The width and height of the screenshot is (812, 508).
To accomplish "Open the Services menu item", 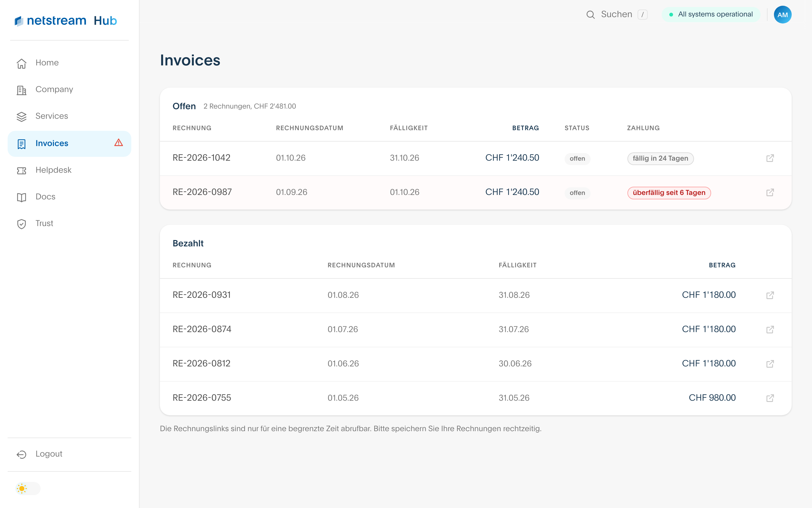I will coord(69,116).
